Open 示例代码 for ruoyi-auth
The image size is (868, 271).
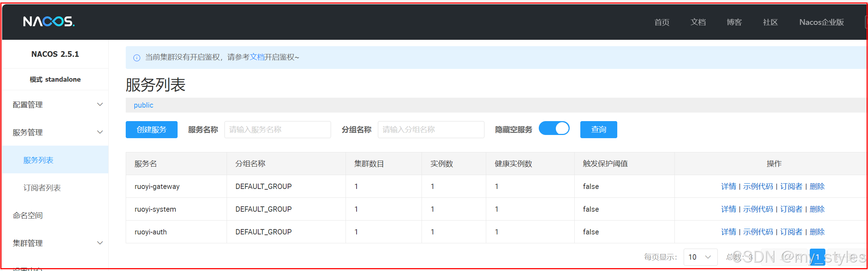[758, 232]
